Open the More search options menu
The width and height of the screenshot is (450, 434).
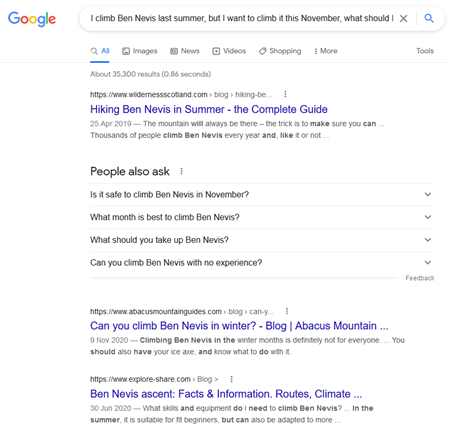pos(326,51)
